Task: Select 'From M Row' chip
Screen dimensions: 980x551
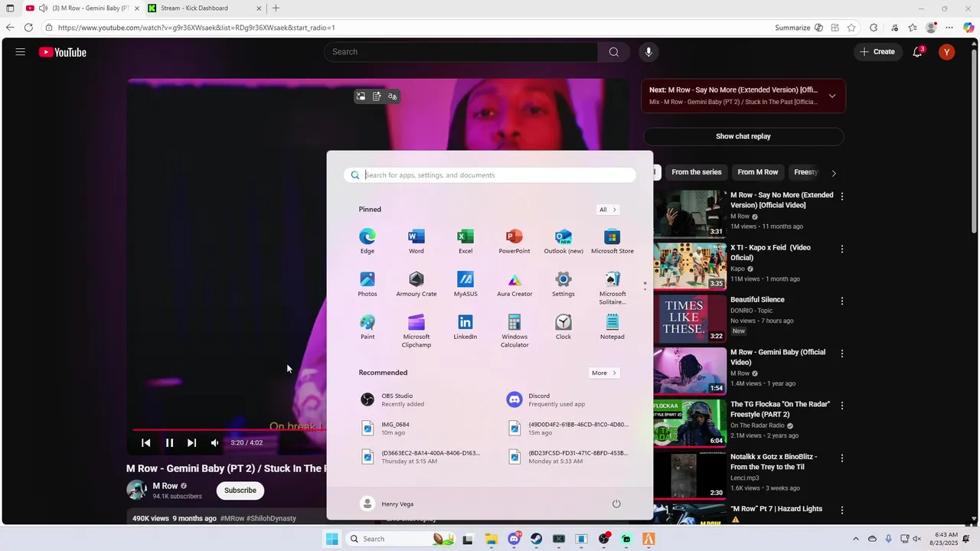Action: pyautogui.click(x=758, y=172)
